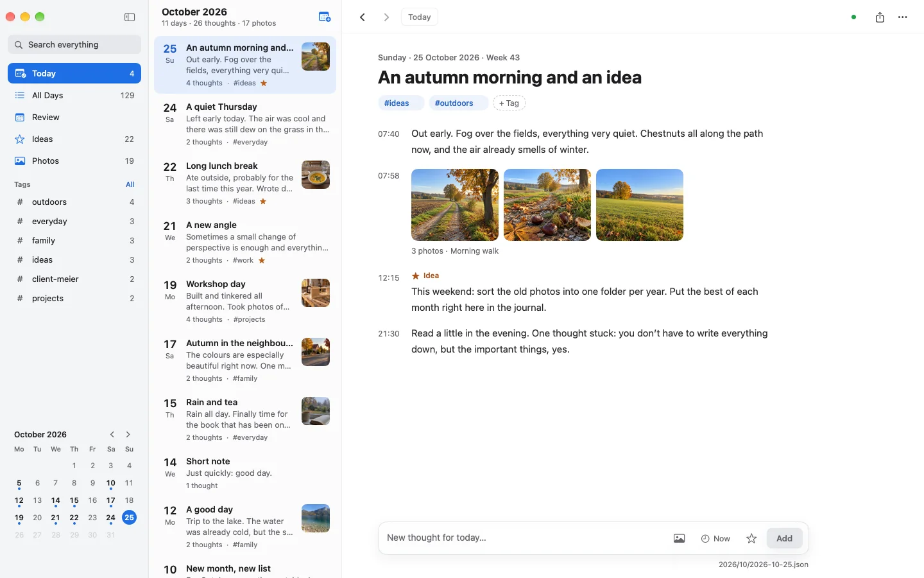The width and height of the screenshot is (924, 578).
Task: Open the more options ellipsis menu
Action: pyautogui.click(x=903, y=17)
